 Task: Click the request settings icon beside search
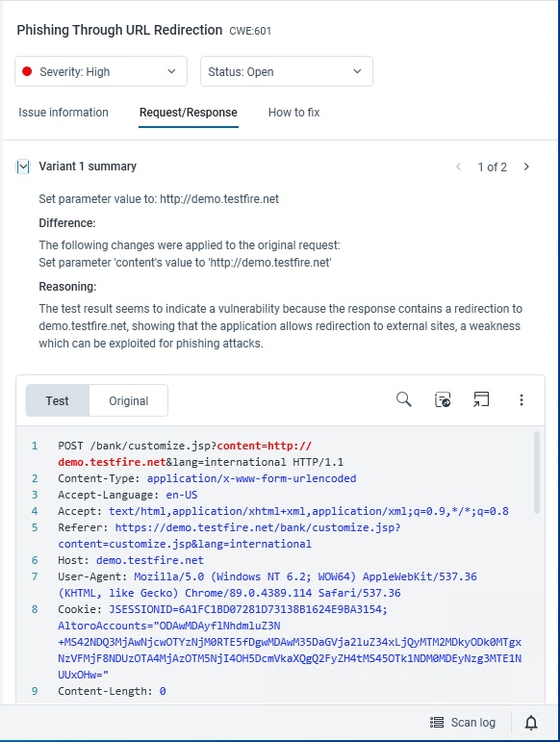click(x=443, y=399)
